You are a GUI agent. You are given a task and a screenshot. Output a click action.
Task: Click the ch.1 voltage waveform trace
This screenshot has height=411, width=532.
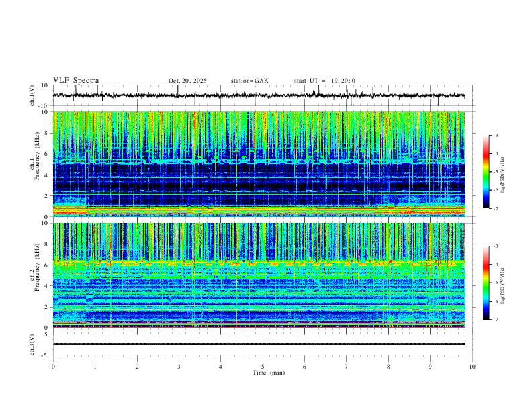tap(259, 95)
